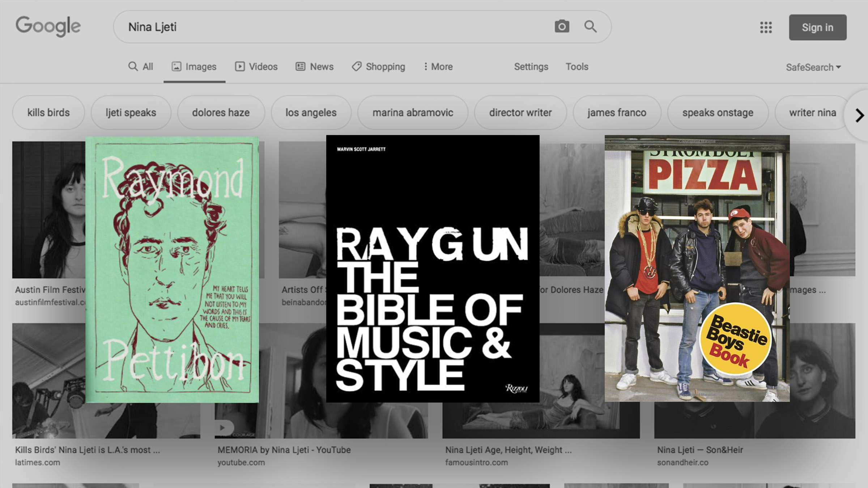Open Settings link
The height and width of the screenshot is (488, 868).
click(x=531, y=67)
